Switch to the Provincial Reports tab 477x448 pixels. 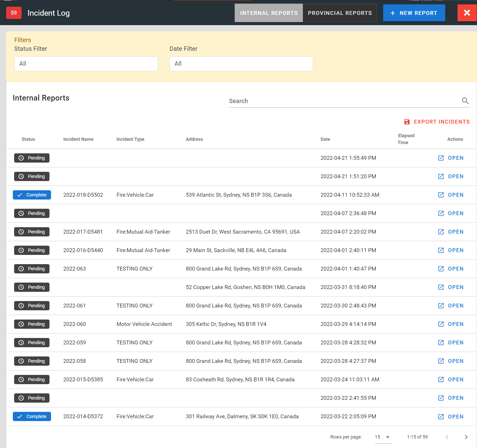click(x=340, y=13)
